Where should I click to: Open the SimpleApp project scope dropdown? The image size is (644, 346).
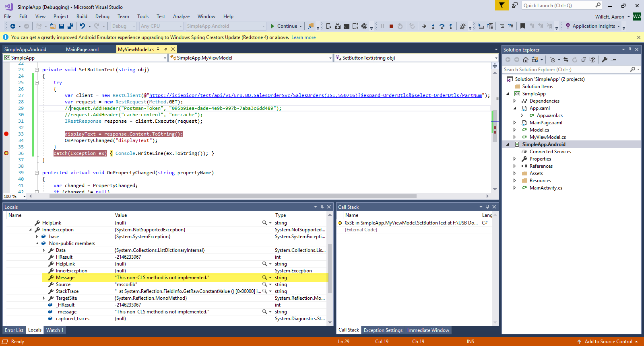(165, 58)
